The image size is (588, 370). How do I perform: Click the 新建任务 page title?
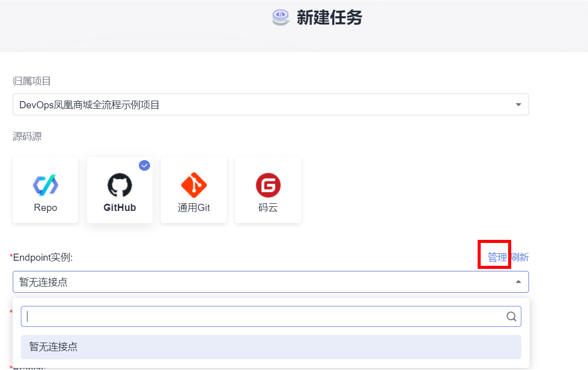[329, 18]
